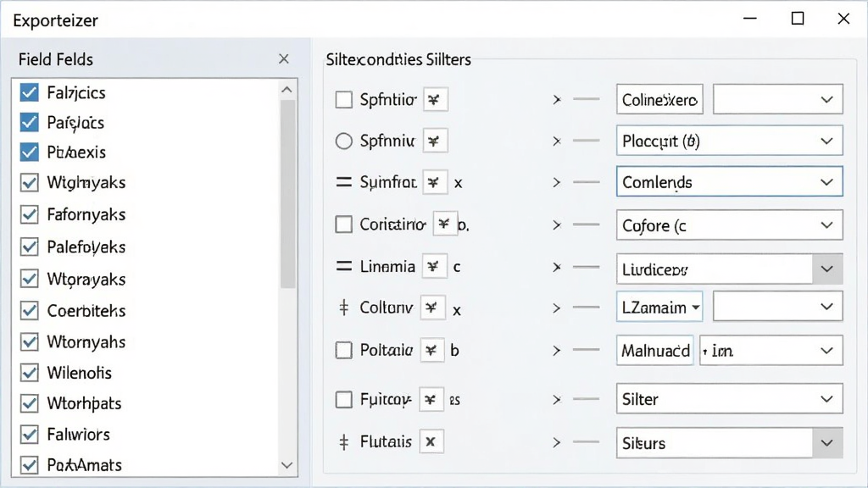Click the arrow pointing to the Silter dropdown
Image resolution: width=868 pixels, height=488 pixels.
557,400
